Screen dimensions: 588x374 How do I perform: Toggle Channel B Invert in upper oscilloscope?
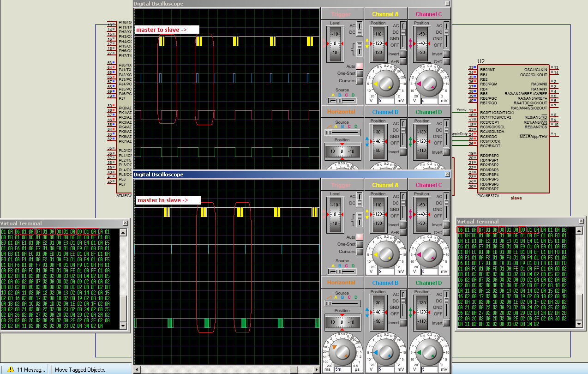[403, 152]
